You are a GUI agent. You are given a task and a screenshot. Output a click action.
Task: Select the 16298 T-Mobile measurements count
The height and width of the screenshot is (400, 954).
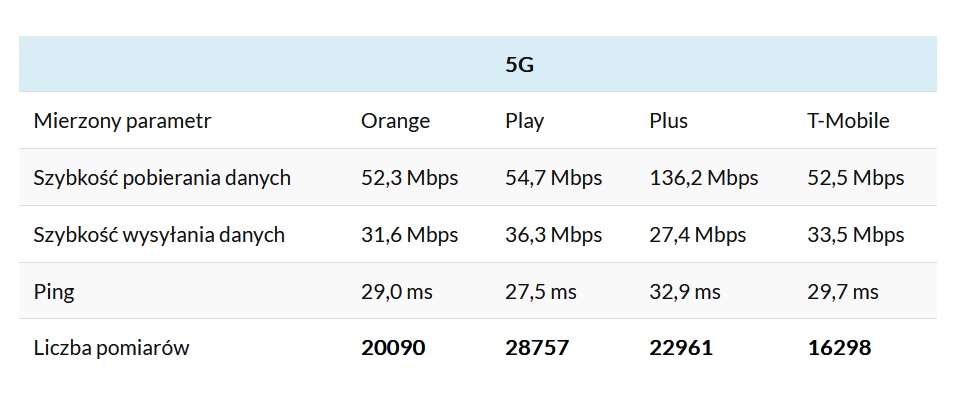[839, 348]
